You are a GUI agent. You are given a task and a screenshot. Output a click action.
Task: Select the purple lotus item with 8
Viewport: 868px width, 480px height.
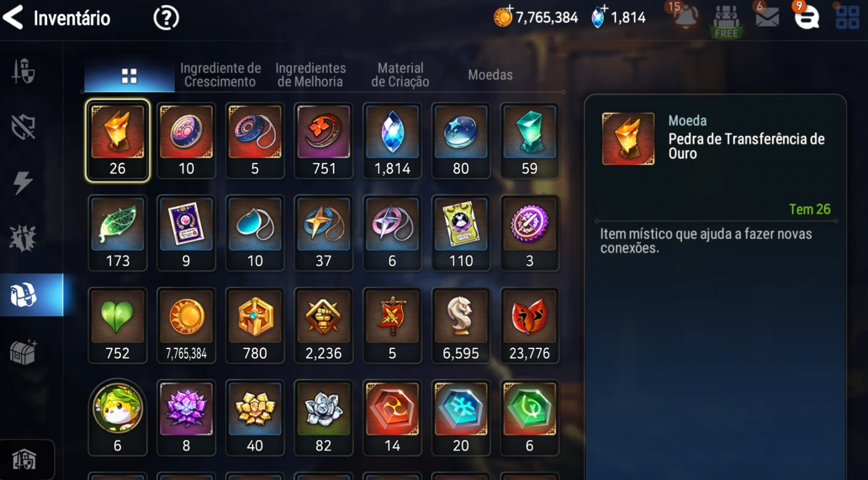coord(186,418)
